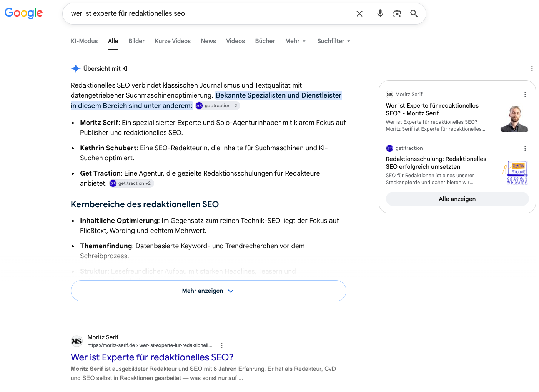Click Alle anzeigen sources button
Viewport: 539px width, 392px height.
tap(457, 199)
